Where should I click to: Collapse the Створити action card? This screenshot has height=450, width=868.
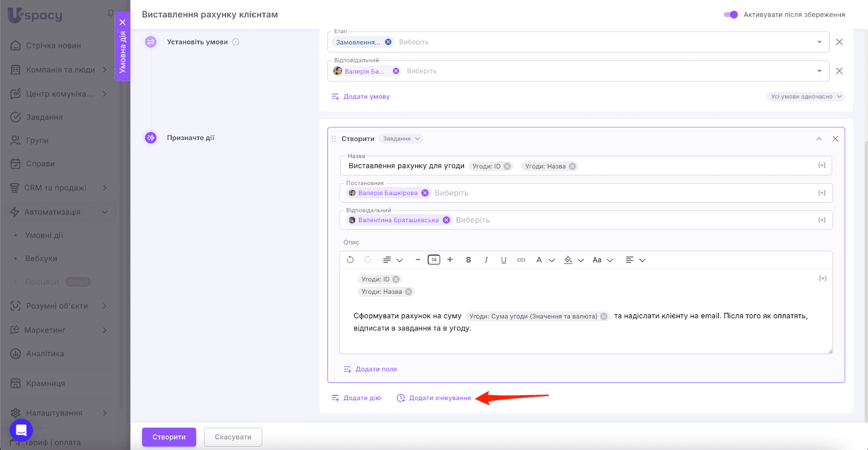pos(819,139)
